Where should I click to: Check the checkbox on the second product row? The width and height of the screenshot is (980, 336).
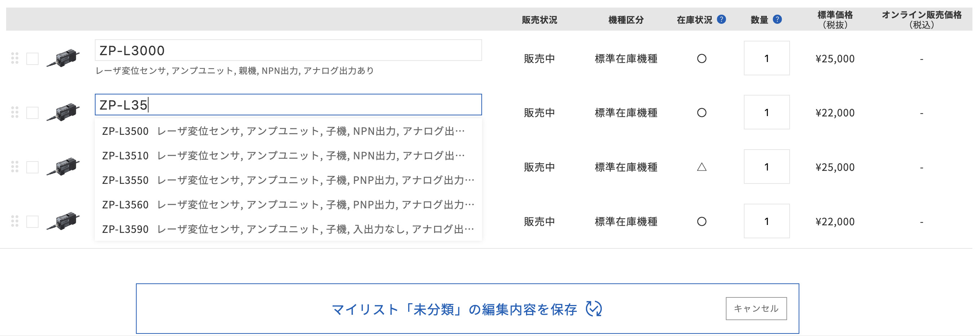pos(33,111)
